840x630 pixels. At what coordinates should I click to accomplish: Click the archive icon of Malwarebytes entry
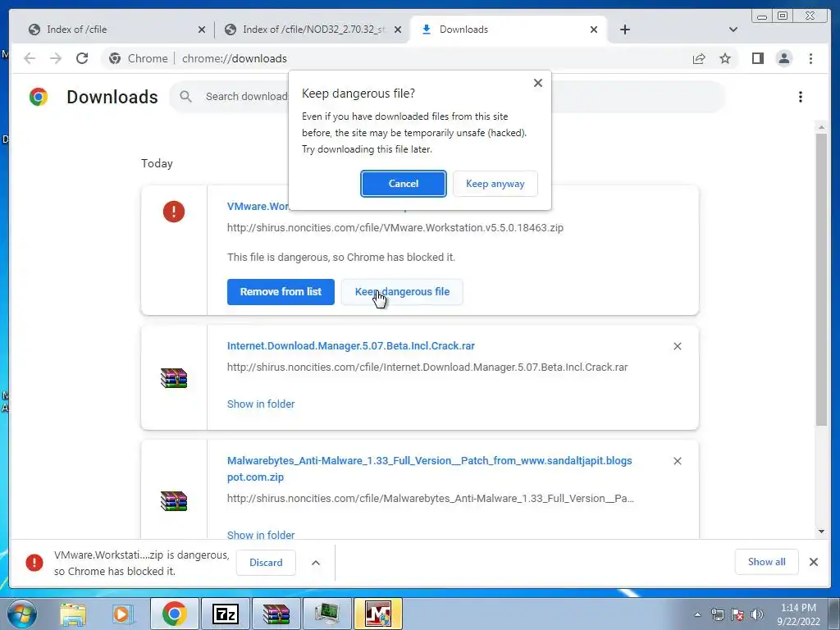174,501
